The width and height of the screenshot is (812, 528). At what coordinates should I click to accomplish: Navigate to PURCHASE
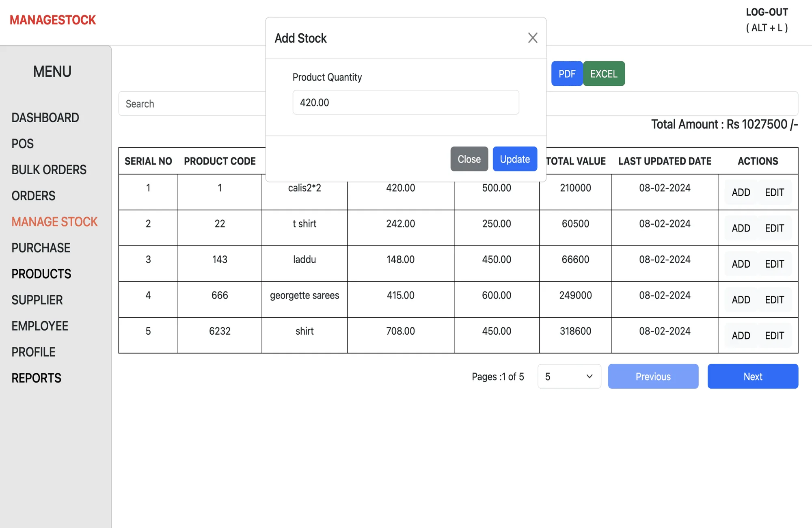(x=41, y=248)
